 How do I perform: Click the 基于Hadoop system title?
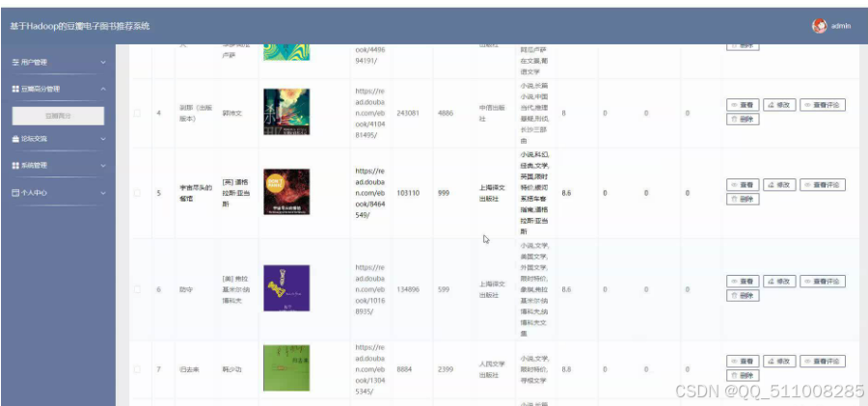point(80,26)
